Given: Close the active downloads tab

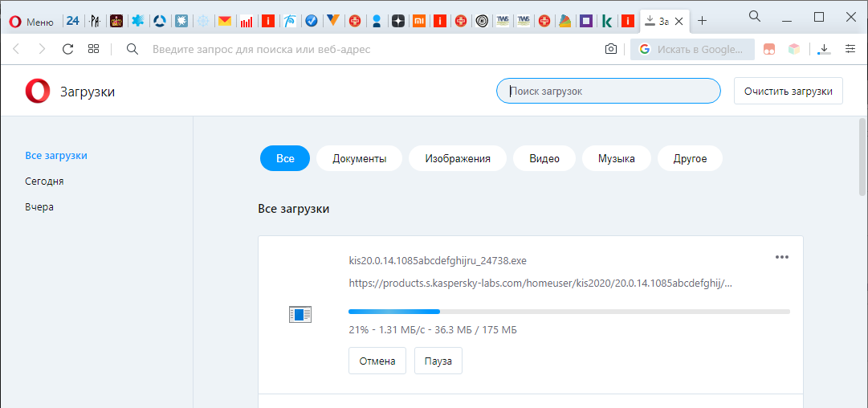Looking at the screenshot, I should pyautogui.click(x=679, y=22).
